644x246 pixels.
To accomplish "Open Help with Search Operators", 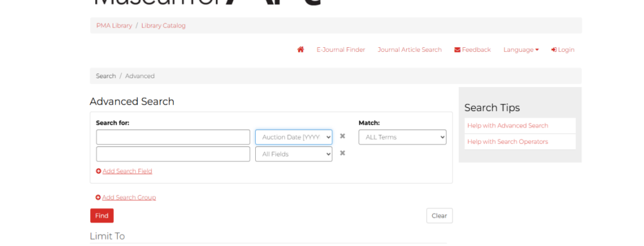I will pyautogui.click(x=507, y=142).
